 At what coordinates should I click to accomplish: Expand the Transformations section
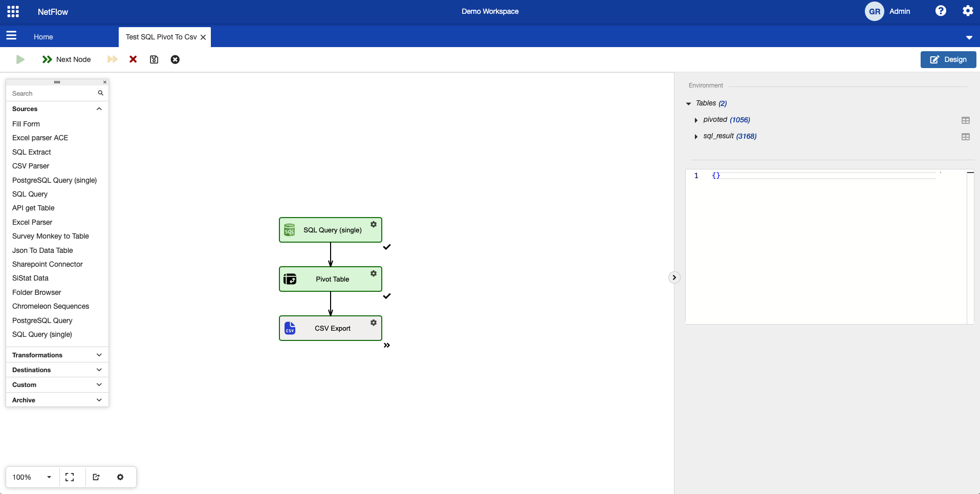(99, 355)
